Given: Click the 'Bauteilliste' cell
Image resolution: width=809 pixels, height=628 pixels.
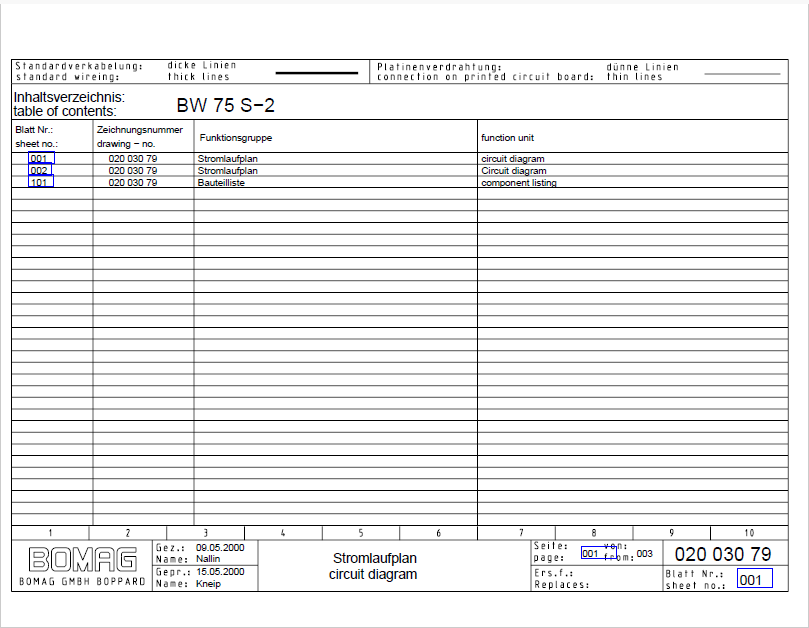Looking at the screenshot, I should point(221,182).
